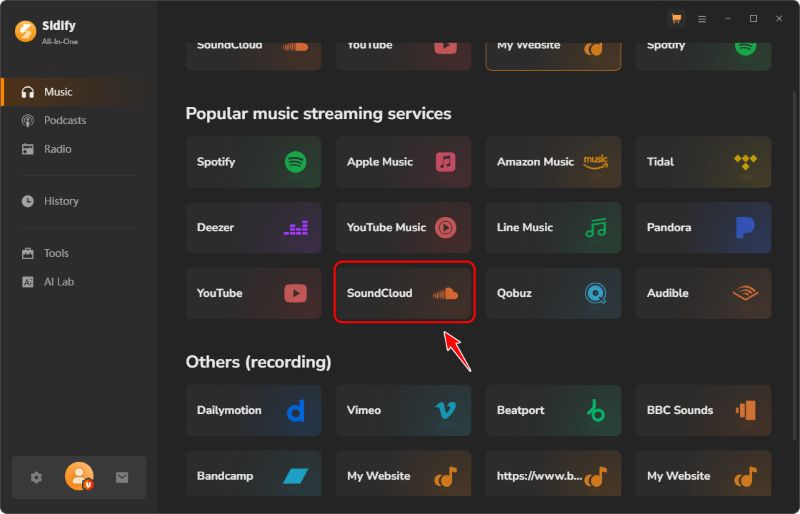Click the 'Beatport' label
The image size is (800, 514).
click(520, 410)
